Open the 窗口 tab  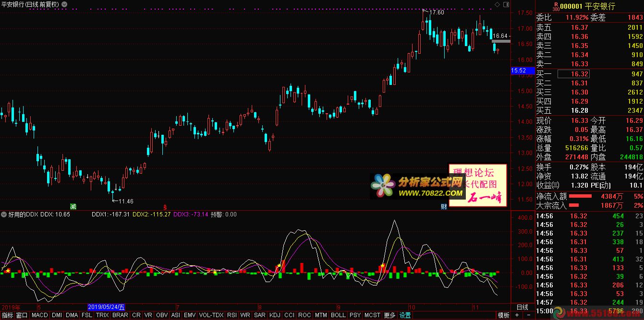(22, 316)
